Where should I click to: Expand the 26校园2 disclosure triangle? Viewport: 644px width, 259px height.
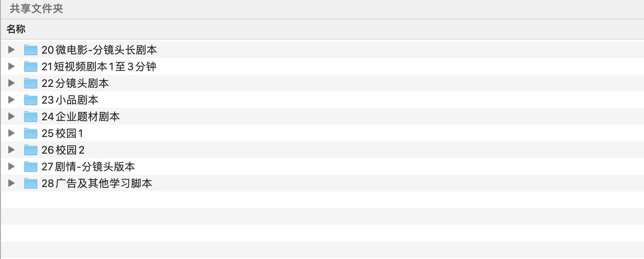[11, 150]
